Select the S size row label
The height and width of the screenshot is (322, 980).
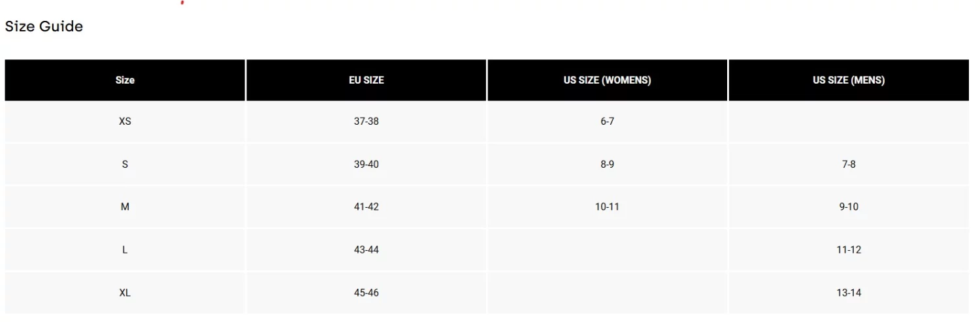pos(125,165)
